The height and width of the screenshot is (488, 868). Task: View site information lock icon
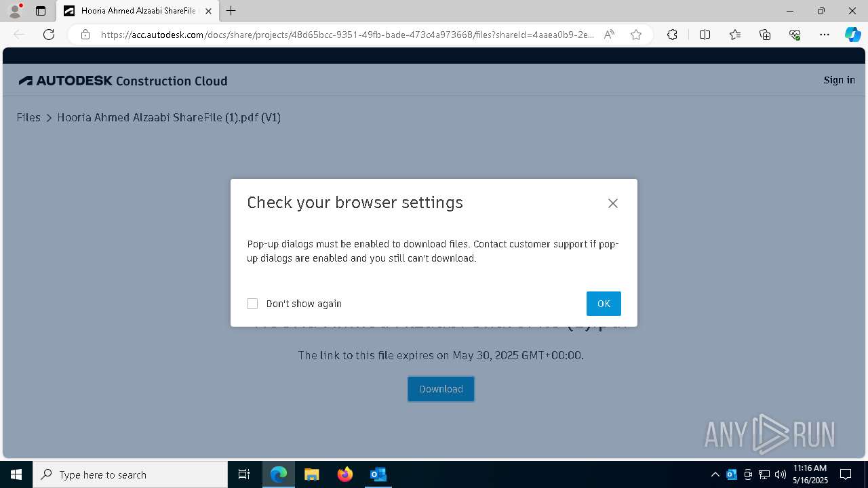pos(85,35)
